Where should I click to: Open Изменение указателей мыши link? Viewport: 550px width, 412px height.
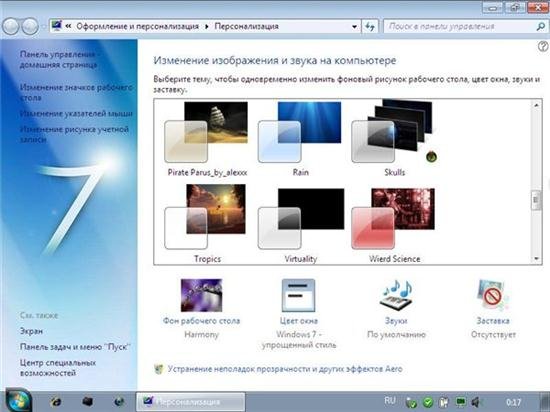click(x=76, y=114)
